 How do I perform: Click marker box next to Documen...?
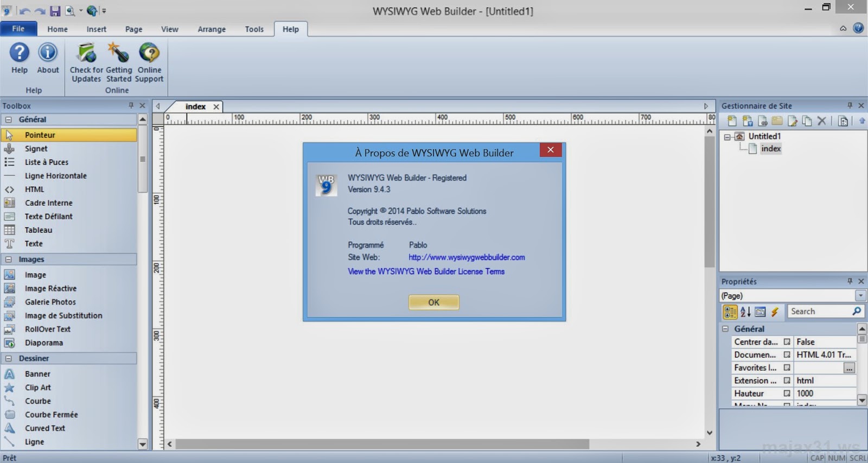point(787,355)
